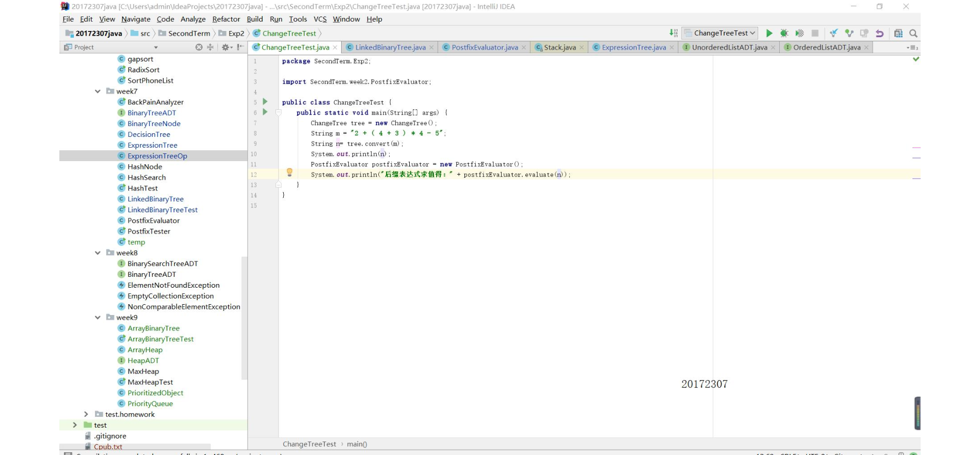Image resolution: width=980 pixels, height=455 pixels.
Task: Update project from VCS icon
Action: coord(833,33)
